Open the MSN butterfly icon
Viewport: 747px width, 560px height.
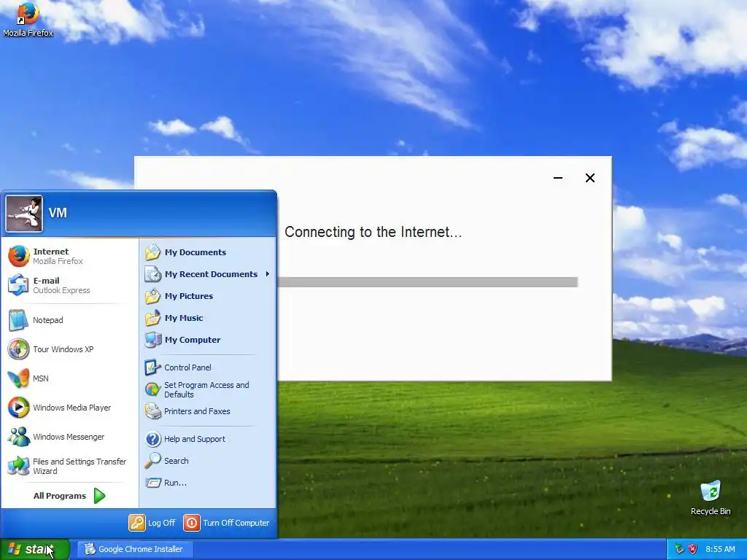point(18,378)
